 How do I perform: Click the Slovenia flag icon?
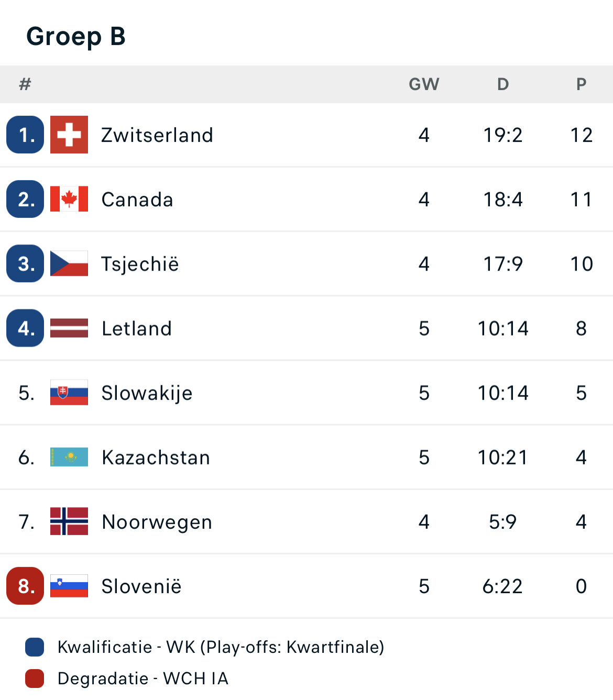tap(69, 586)
